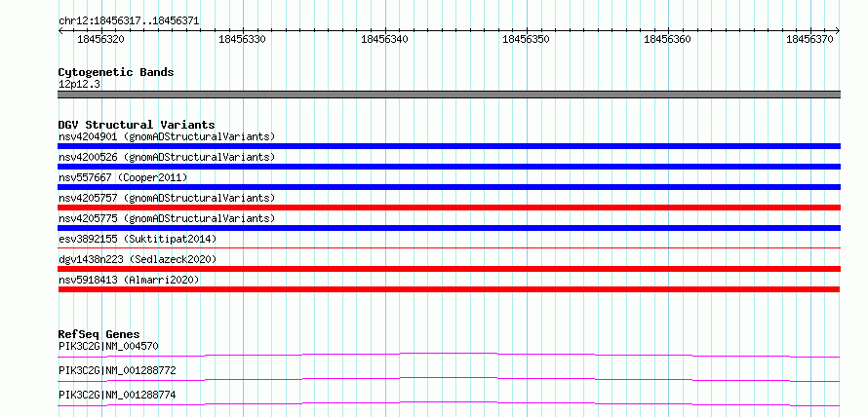This screenshot has height=417, width=868.
Task: Open the DGV Structural Variants track title
Action: [x=137, y=125]
